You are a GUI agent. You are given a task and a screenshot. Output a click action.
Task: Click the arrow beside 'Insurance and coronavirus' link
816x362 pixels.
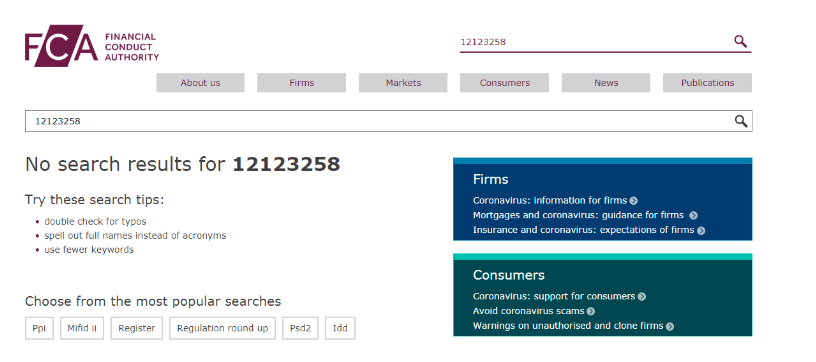click(x=701, y=230)
